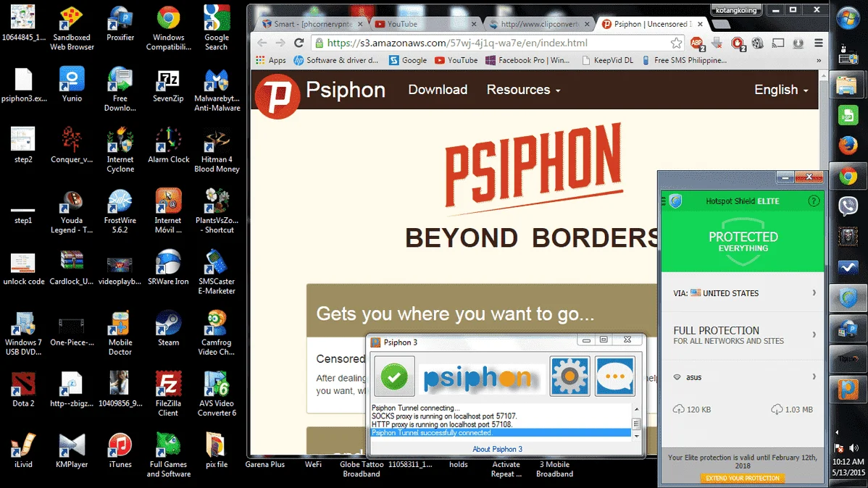The width and height of the screenshot is (868, 488).
Task: Open the SRWare Iron shortcut
Action: 168,267
